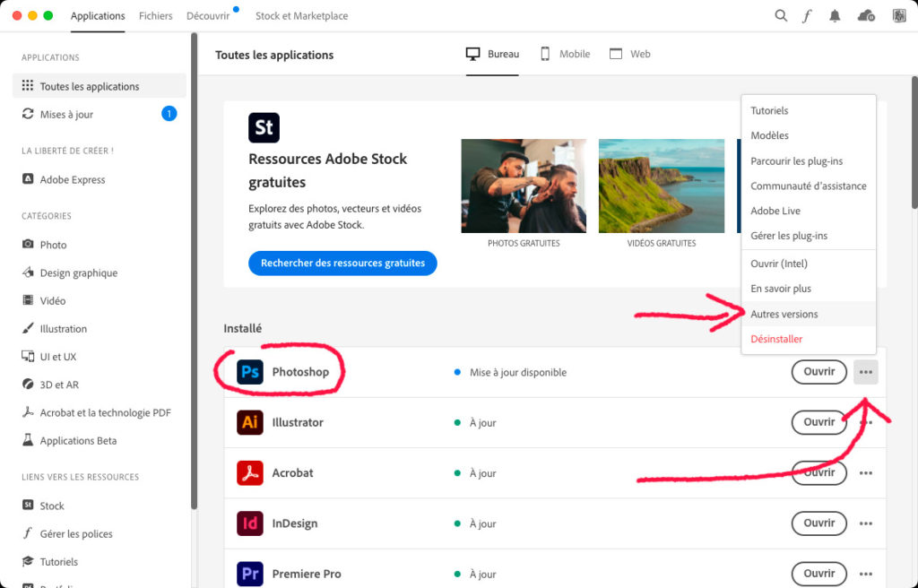
Task: Choose Autres versions menu entry
Action: 809,314
